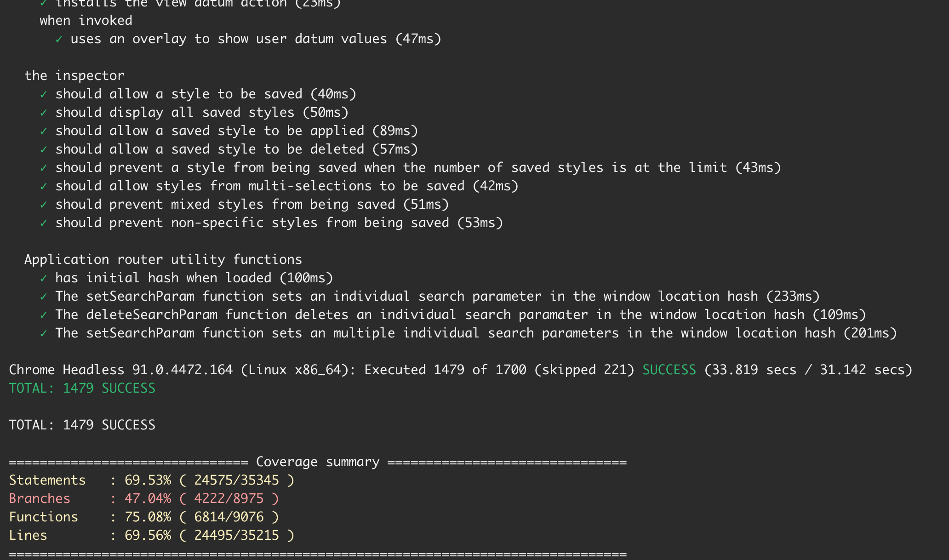Click the Coverage summary header

click(x=317, y=462)
